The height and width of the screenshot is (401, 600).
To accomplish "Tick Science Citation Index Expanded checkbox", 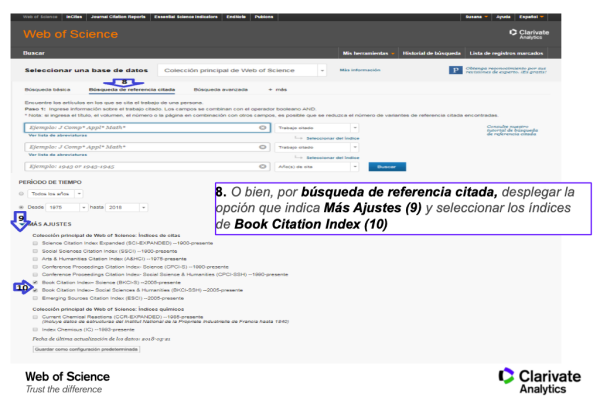I will 35,243.
